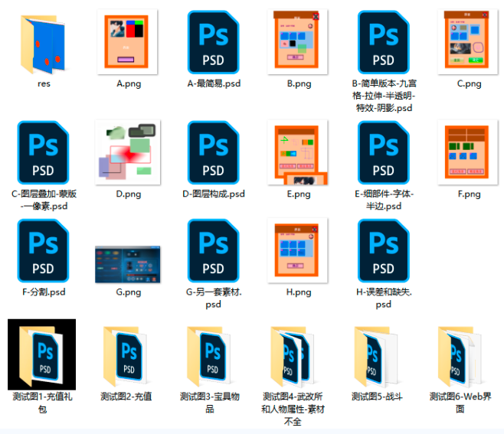Click the 'C.png' file name label
Screen dimensions: 504x434
click(x=469, y=84)
